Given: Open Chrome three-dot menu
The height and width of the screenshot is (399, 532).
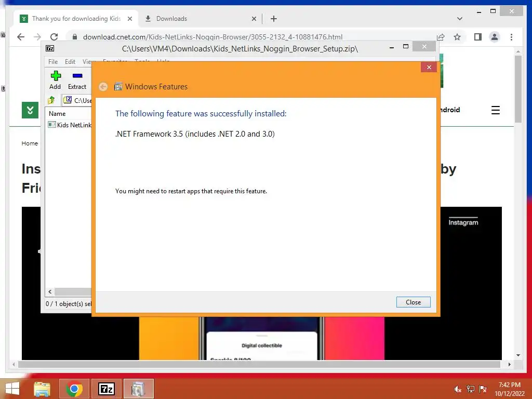Looking at the screenshot, I should [x=511, y=37].
